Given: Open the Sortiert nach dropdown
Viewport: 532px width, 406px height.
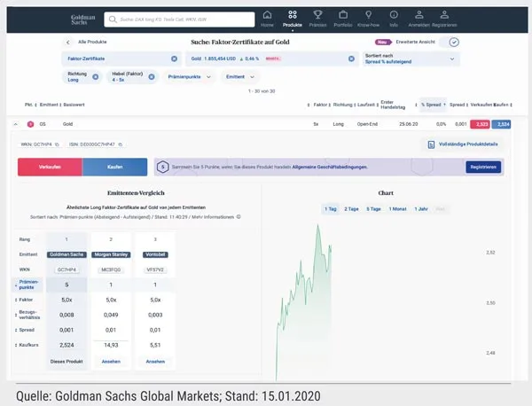Looking at the screenshot, I should click(x=411, y=59).
